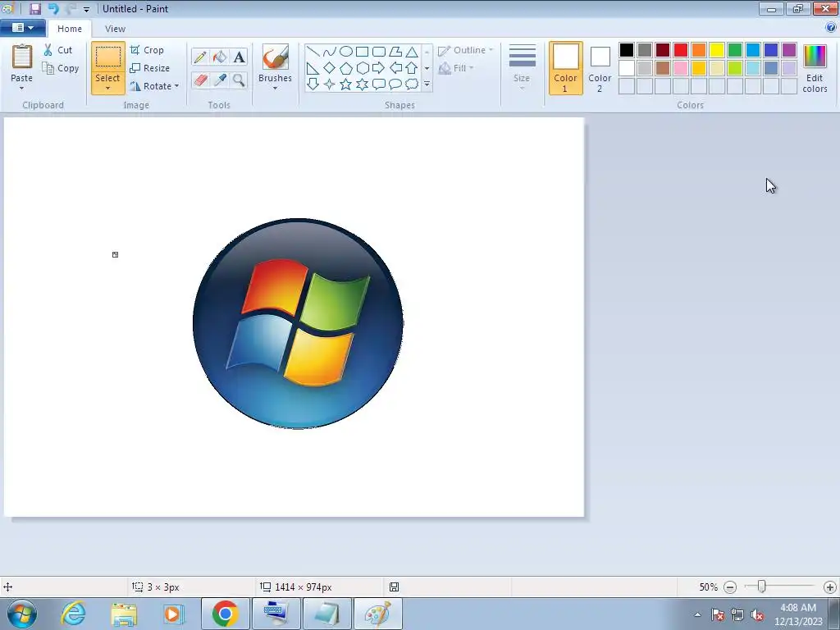Click the Paste clipboard icon
Image resolution: width=840 pixels, height=630 pixels.
tap(22, 57)
